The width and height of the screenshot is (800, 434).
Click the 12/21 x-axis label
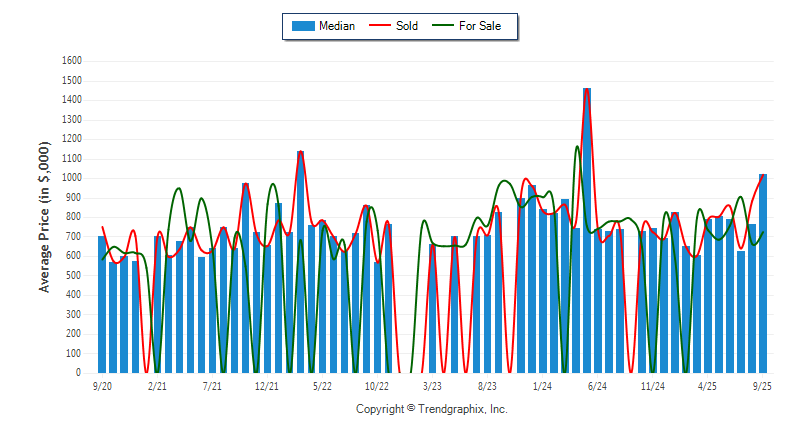tap(267, 385)
